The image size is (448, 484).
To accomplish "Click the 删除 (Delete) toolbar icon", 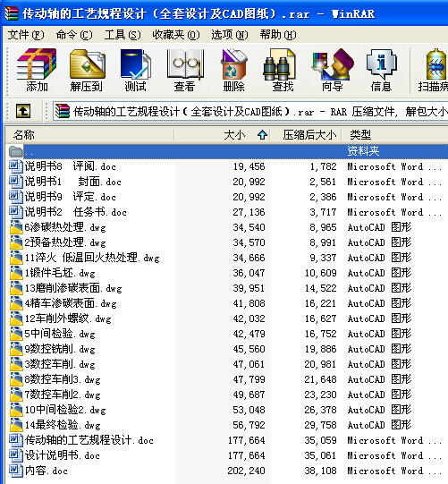I will (234, 70).
